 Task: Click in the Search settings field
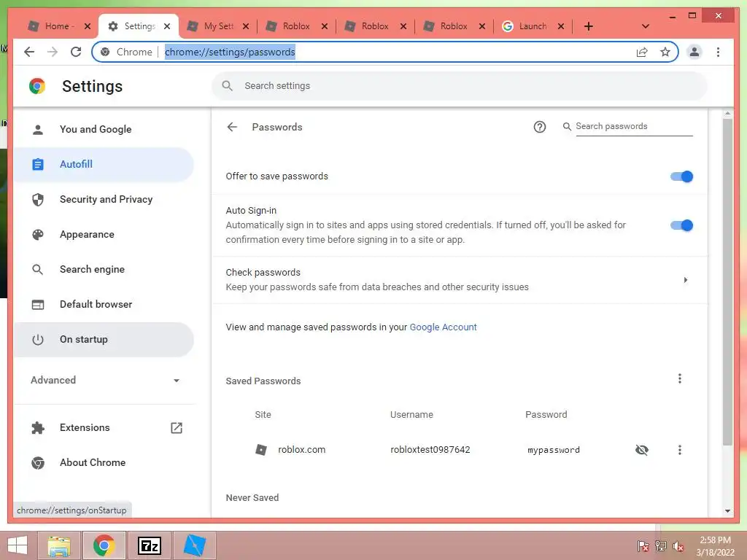(460, 86)
